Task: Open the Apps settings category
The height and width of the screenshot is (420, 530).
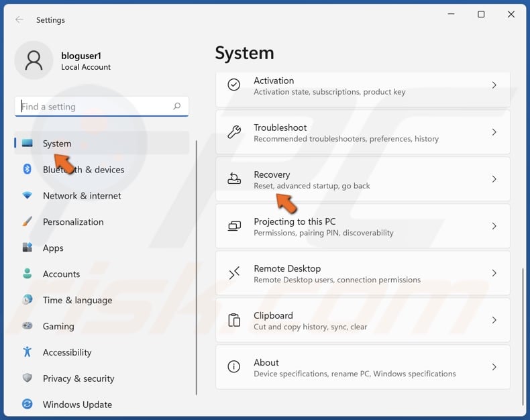Action: [x=102, y=248]
